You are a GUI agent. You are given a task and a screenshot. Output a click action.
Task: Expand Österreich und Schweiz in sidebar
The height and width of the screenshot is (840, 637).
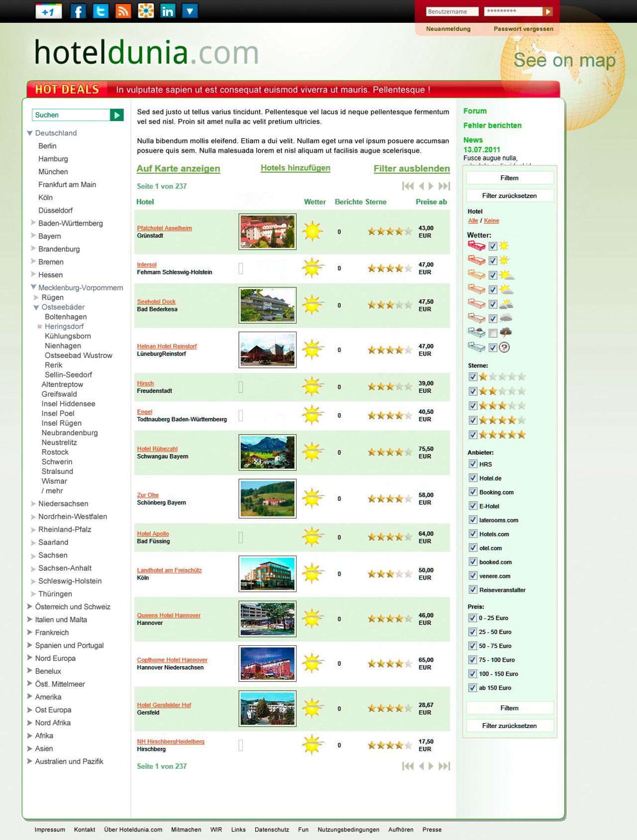(x=30, y=606)
